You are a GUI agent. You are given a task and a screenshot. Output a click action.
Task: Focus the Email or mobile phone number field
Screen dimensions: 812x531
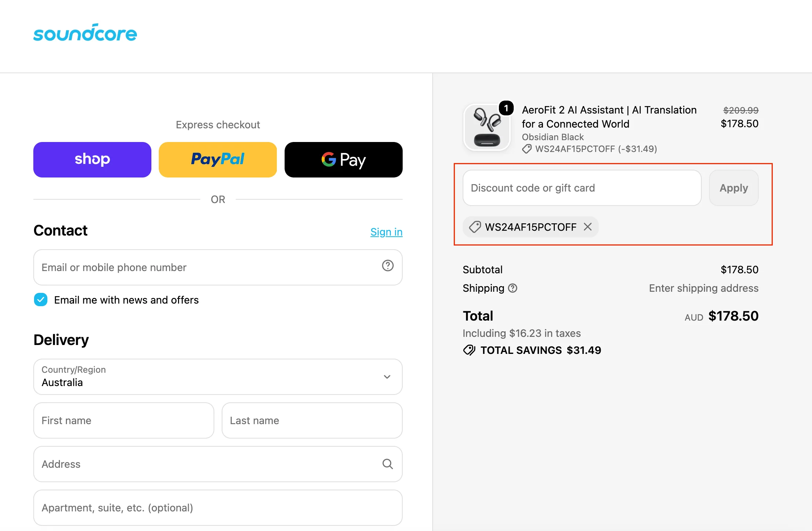[x=218, y=267]
